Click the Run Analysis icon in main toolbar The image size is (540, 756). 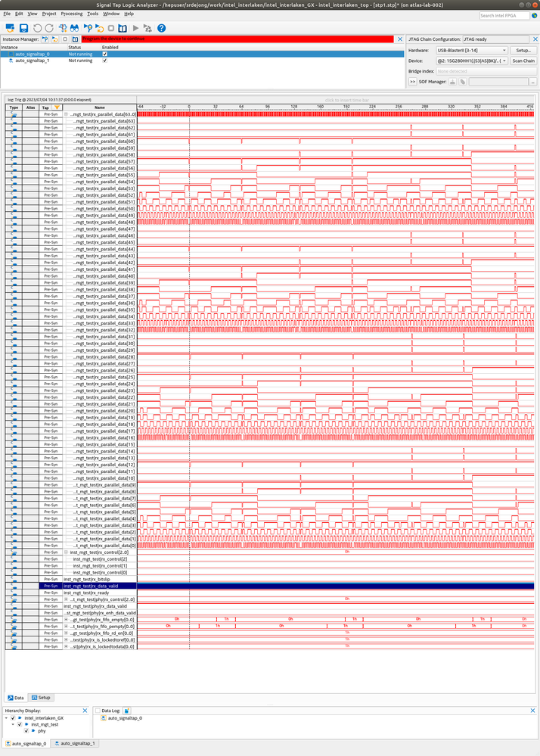(x=88, y=28)
